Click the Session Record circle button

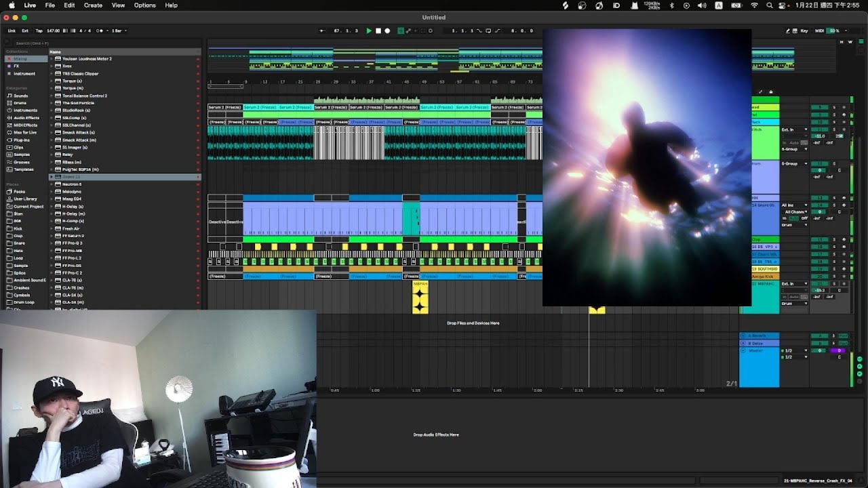(431, 30)
